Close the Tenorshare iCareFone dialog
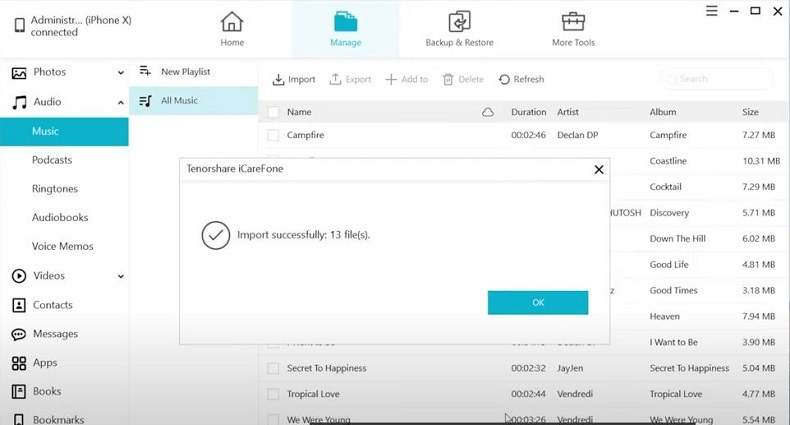 599,170
